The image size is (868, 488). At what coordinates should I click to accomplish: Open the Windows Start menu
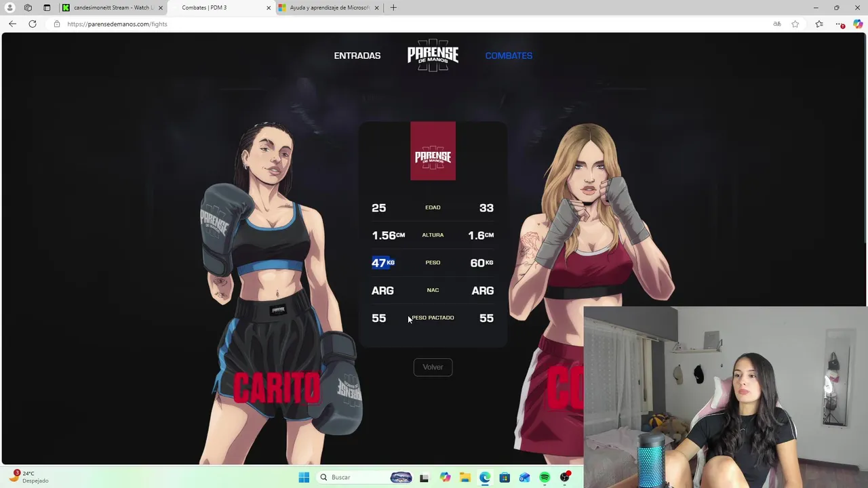tap(304, 477)
